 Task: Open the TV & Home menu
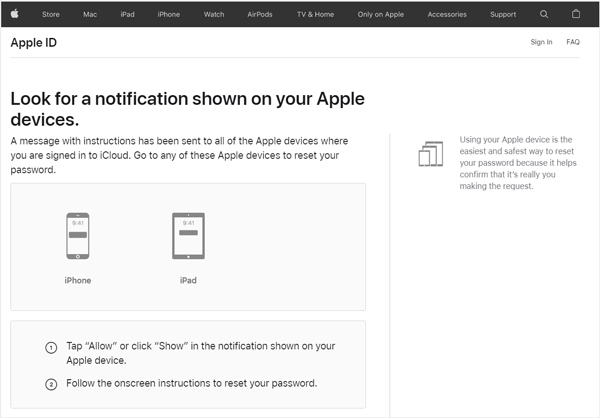pos(315,15)
